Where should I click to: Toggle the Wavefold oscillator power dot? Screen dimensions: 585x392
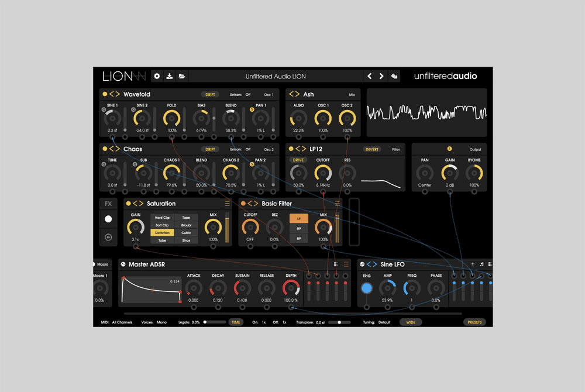(105, 94)
